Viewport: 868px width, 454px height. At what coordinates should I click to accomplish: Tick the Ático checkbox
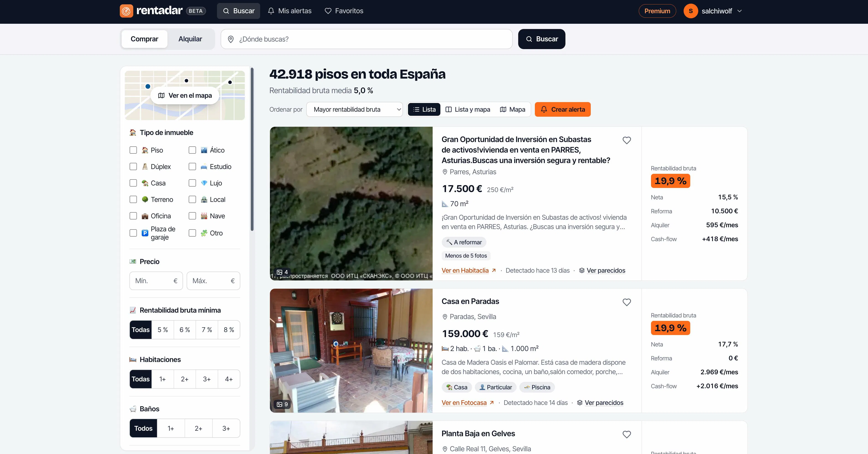[192, 150]
